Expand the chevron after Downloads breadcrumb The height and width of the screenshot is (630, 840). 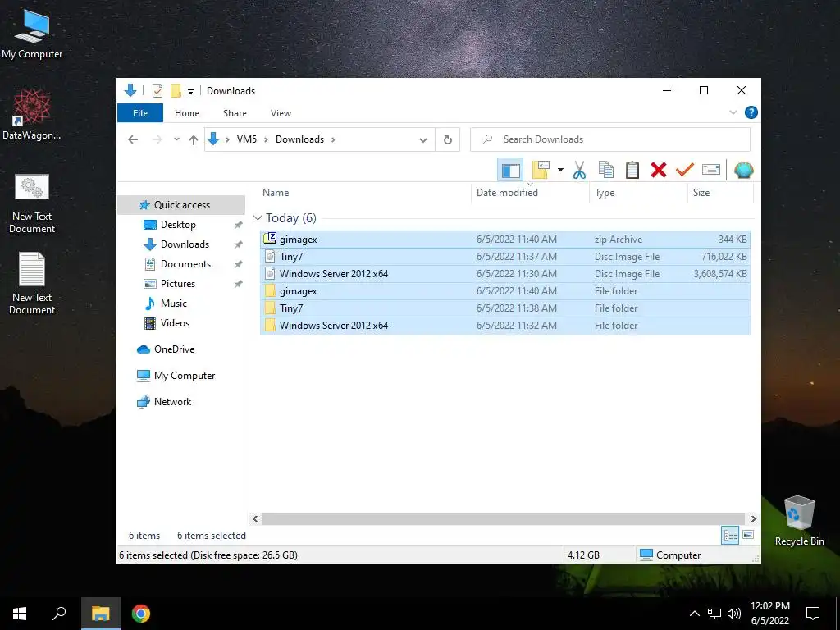[x=333, y=139]
